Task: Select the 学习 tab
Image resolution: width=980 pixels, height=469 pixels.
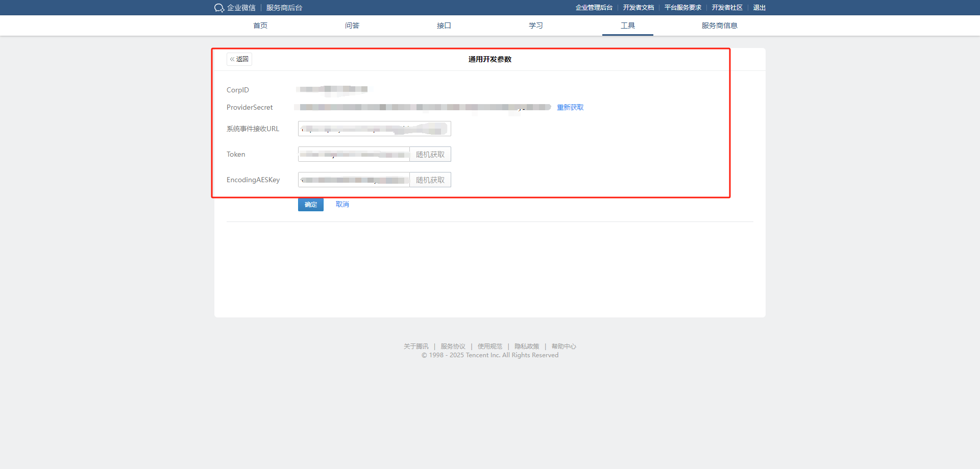Action: (536, 26)
